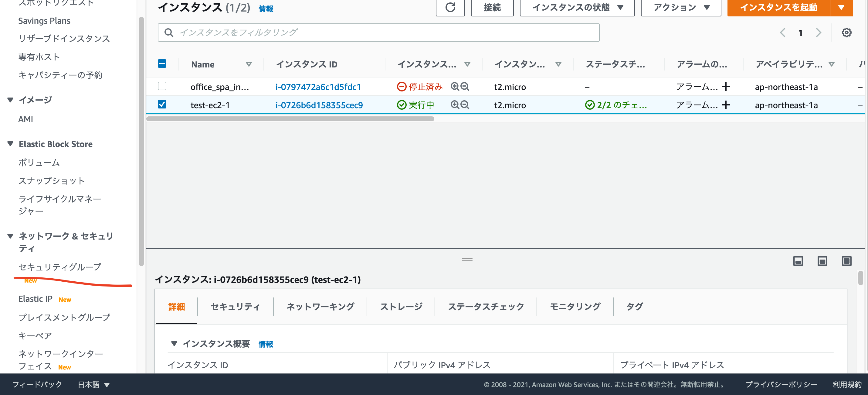The image size is (868, 395).
Task: Zoom in on test-ec2-1 instance state
Action: 455,105
